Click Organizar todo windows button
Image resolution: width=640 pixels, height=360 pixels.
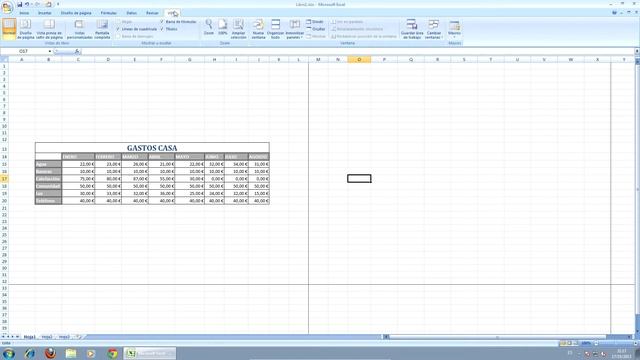click(x=276, y=29)
